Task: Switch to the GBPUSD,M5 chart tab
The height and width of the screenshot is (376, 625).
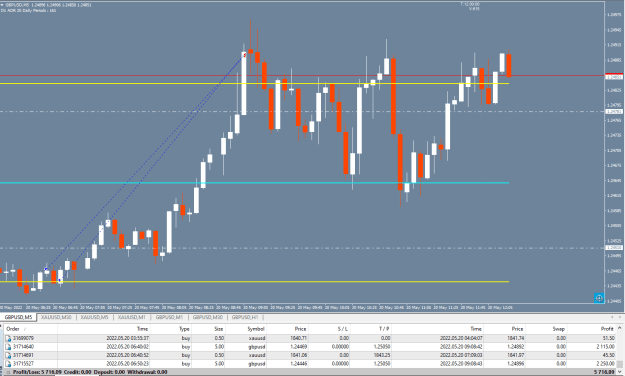Action: pos(18,317)
